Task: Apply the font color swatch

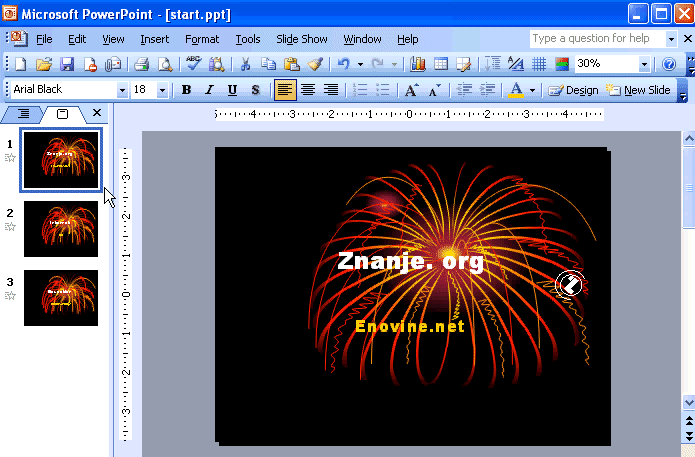Action: pyautogui.click(x=515, y=90)
